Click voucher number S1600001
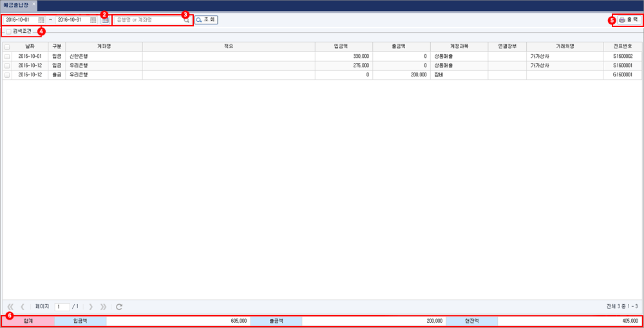 [x=622, y=66]
